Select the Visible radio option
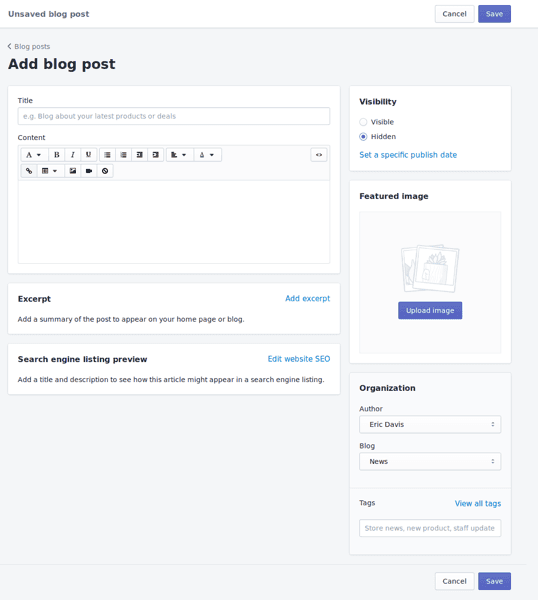Image resolution: width=538 pixels, height=600 pixels. coord(363,122)
